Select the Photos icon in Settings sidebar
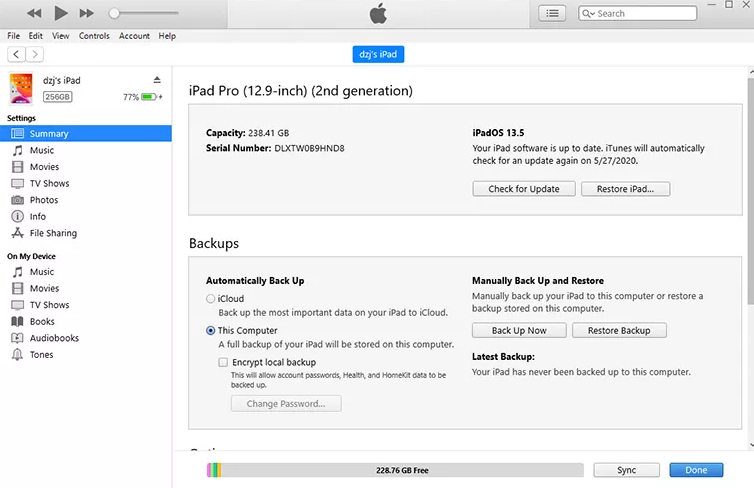Image resolution: width=754 pixels, height=488 pixels. [x=18, y=200]
